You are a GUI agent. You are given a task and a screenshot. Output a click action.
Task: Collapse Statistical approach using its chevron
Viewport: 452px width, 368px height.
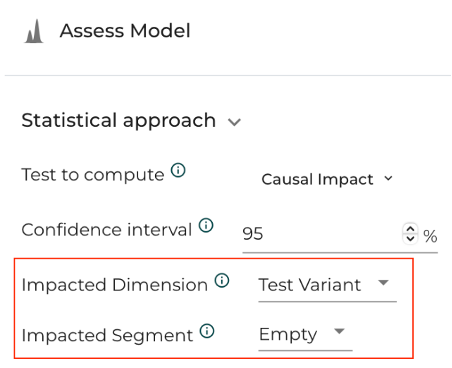click(x=234, y=122)
